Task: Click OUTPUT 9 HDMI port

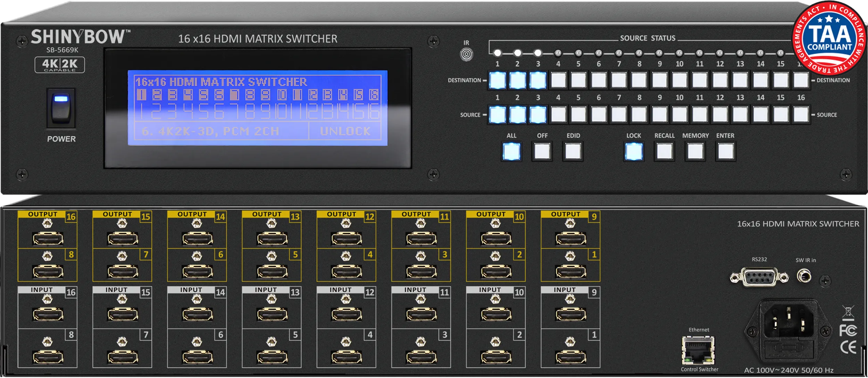Action: click(571, 239)
